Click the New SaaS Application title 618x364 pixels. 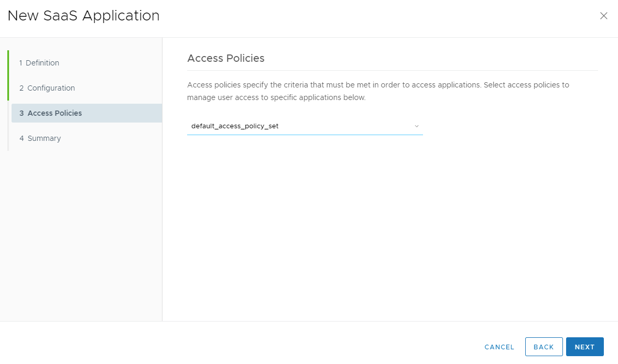pos(84,16)
